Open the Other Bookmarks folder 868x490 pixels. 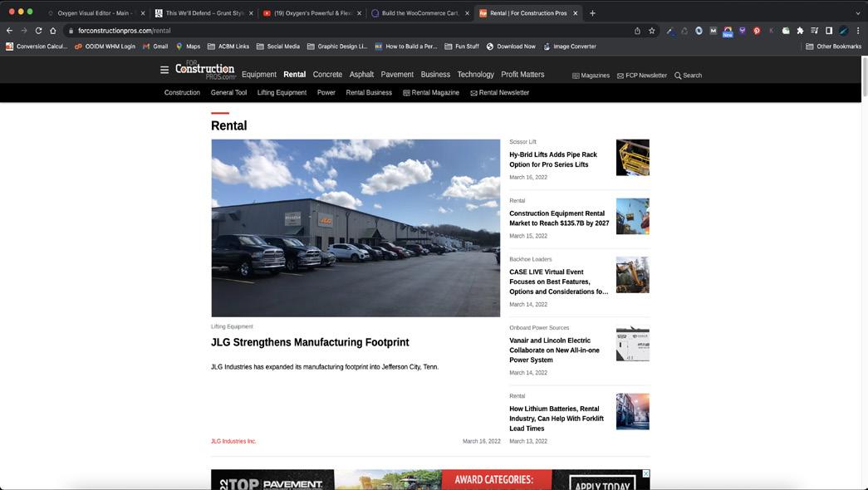[x=833, y=47]
